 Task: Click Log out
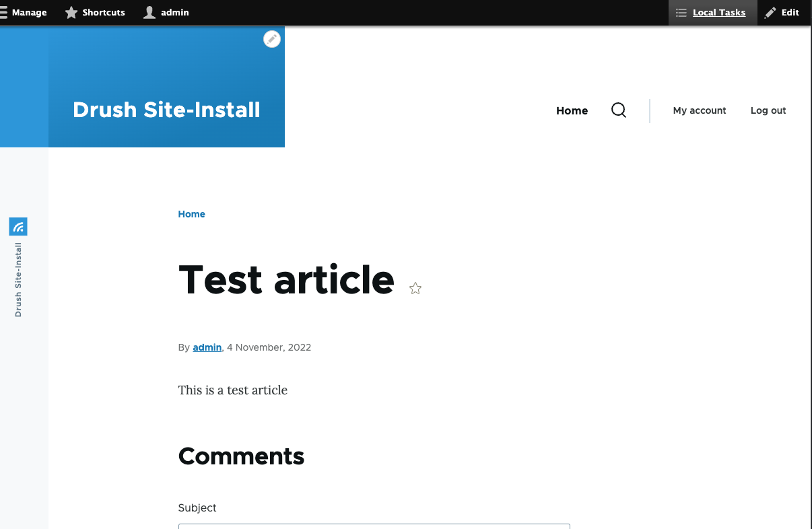pyautogui.click(x=768, y=110)
